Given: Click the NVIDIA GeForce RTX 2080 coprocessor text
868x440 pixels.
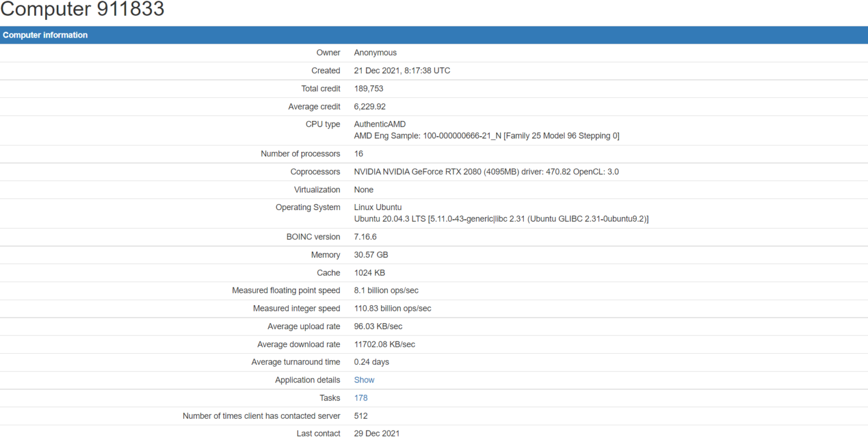Looking at the screenshot, I should pos(486,172).
